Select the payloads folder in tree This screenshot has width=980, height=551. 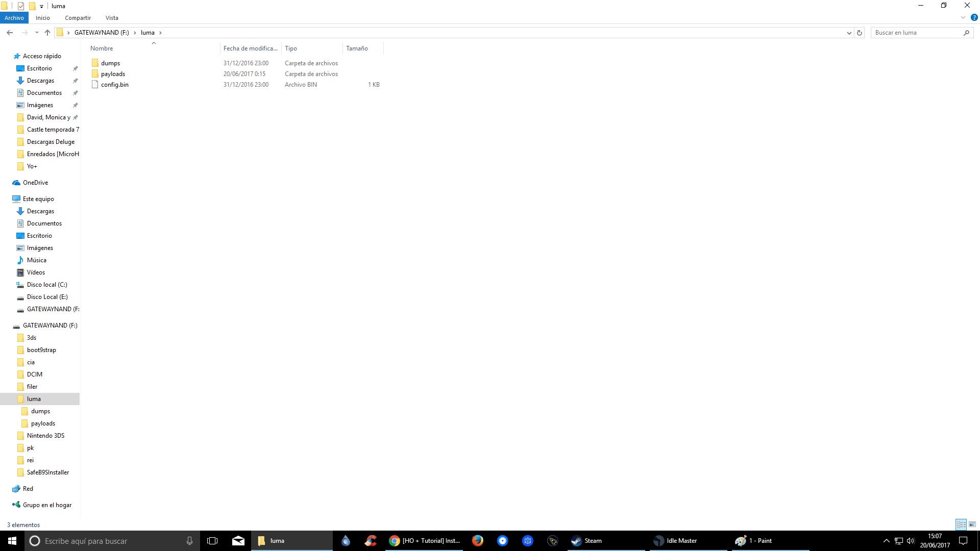pos(43,423)
